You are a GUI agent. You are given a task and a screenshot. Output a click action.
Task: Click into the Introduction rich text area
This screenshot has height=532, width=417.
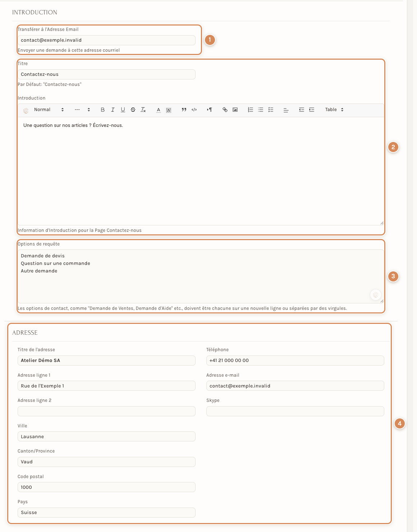(201, 171)
